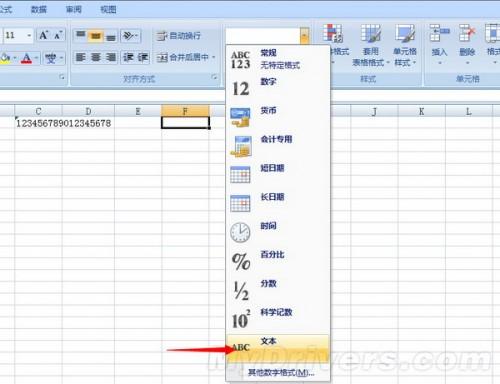Click column J header
The image size is (500, 384).
374,111
